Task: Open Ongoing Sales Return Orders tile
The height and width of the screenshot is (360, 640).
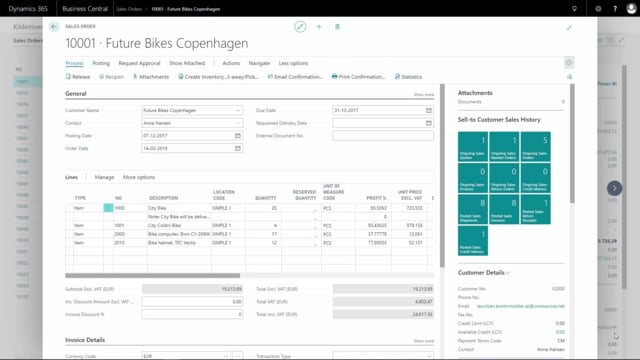Action: (x=504, y=178)
